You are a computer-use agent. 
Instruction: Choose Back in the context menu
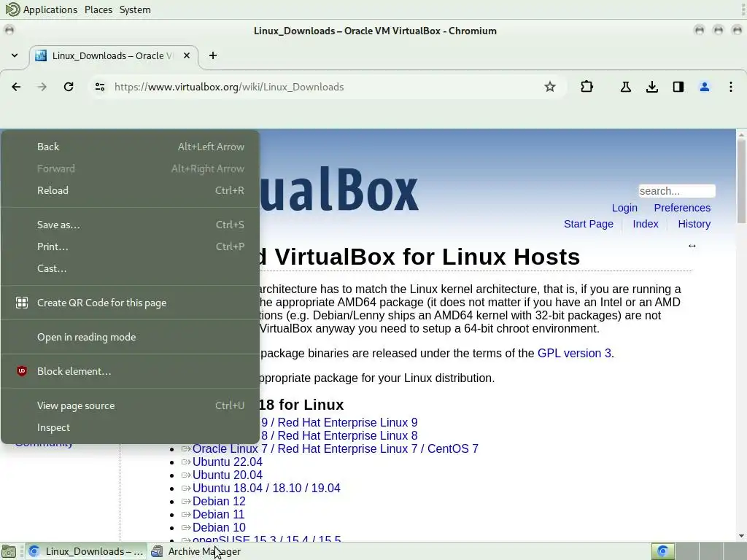pos(130,147)
